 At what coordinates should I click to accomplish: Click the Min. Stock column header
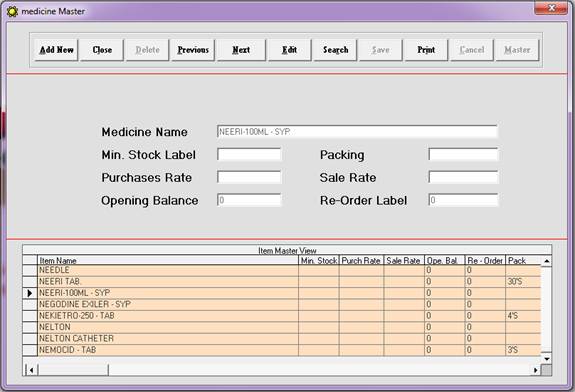click(x=319, y=260)
